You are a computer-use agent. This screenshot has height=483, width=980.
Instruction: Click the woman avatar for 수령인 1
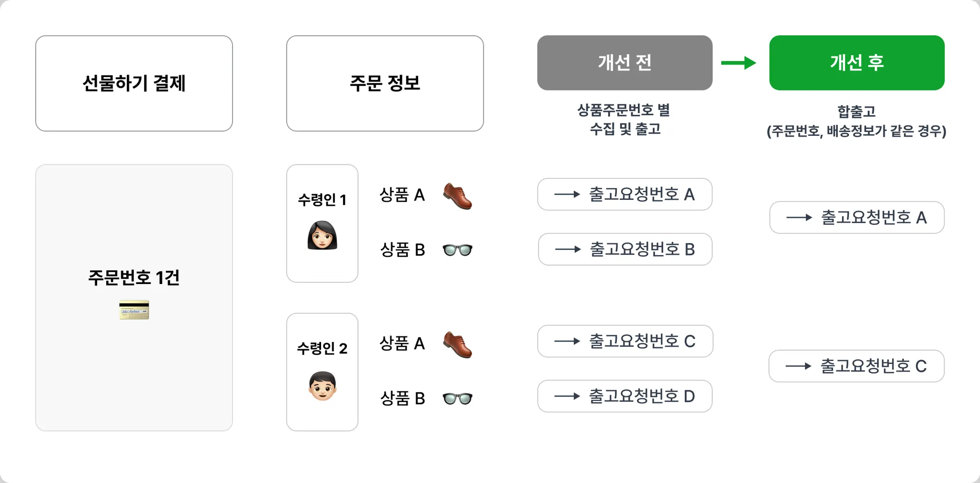point(322,235)
